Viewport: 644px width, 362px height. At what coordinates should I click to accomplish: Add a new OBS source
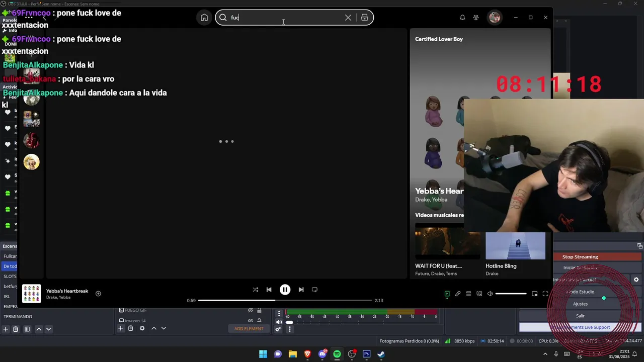[x=121, y=328]
